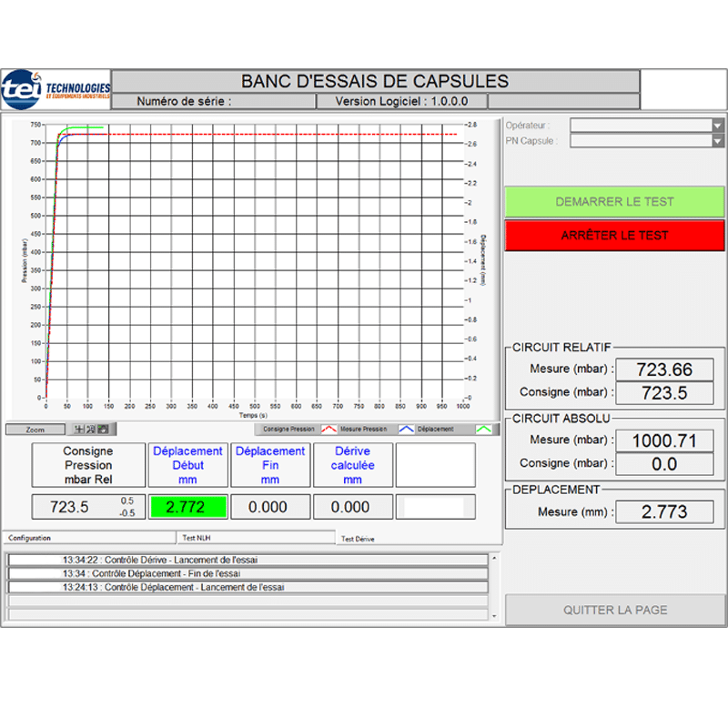Select the graph pan tool icon
The width and height of the screenshot is (728, 728).
(x=103, y=429)
